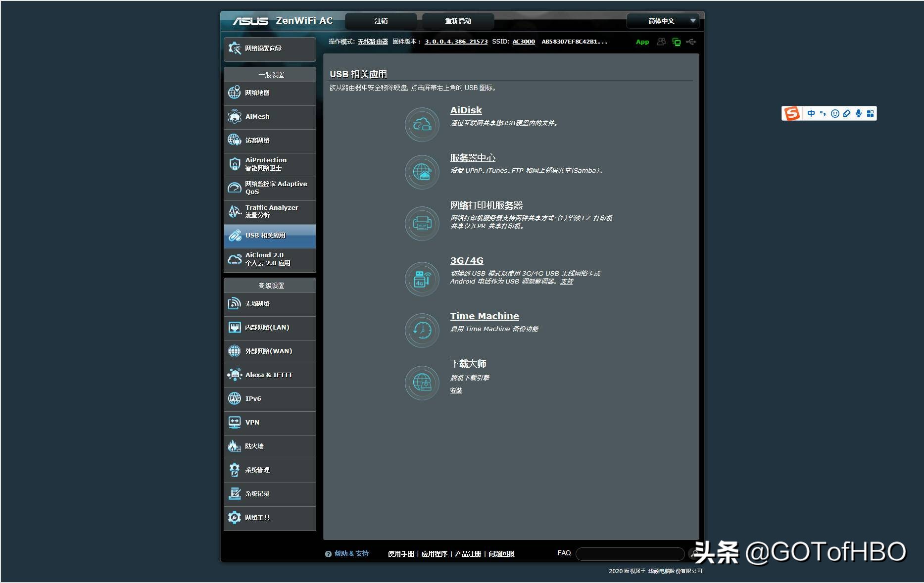This screenshot has height=583, width=924.
Task: Open the 访客网络 guest network menu
Action: click(270, 141)
